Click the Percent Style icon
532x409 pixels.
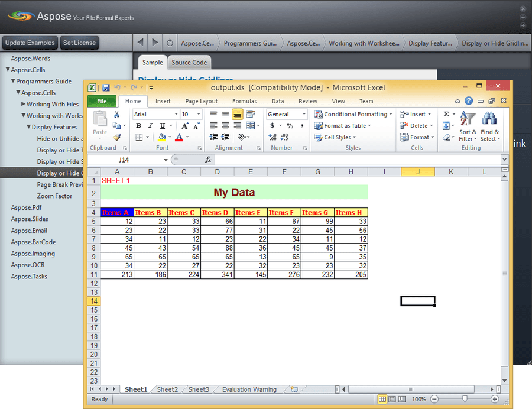click(x=290, y=125)
